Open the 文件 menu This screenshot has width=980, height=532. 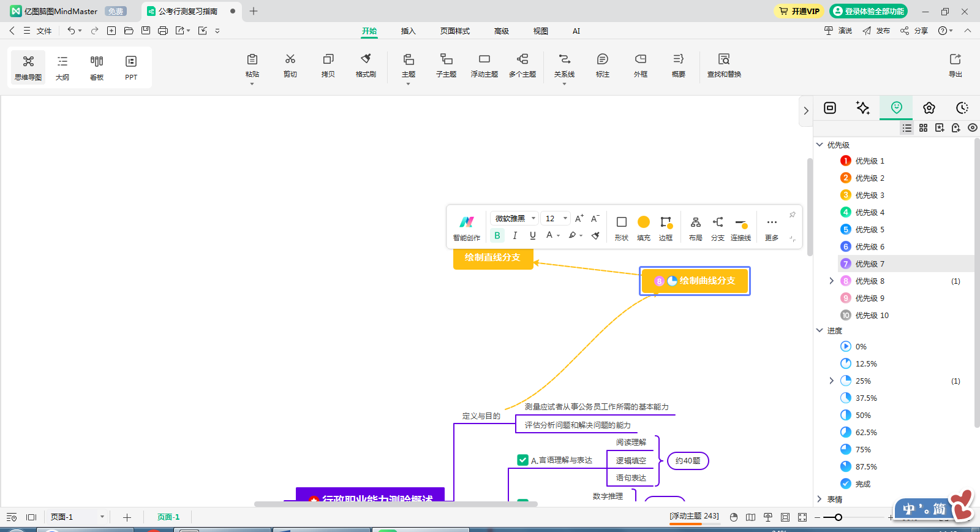tap(44, 31)
